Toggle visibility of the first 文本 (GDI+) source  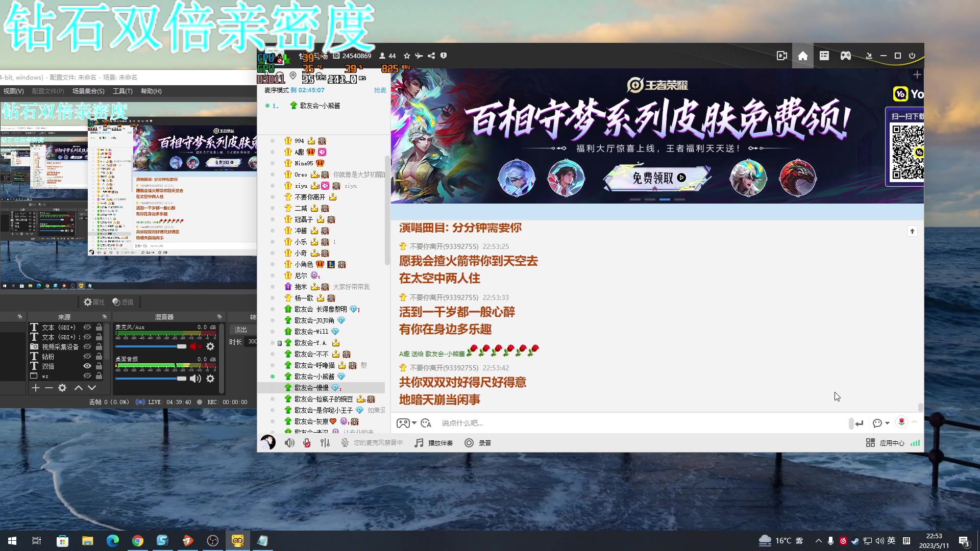point(87,327)
